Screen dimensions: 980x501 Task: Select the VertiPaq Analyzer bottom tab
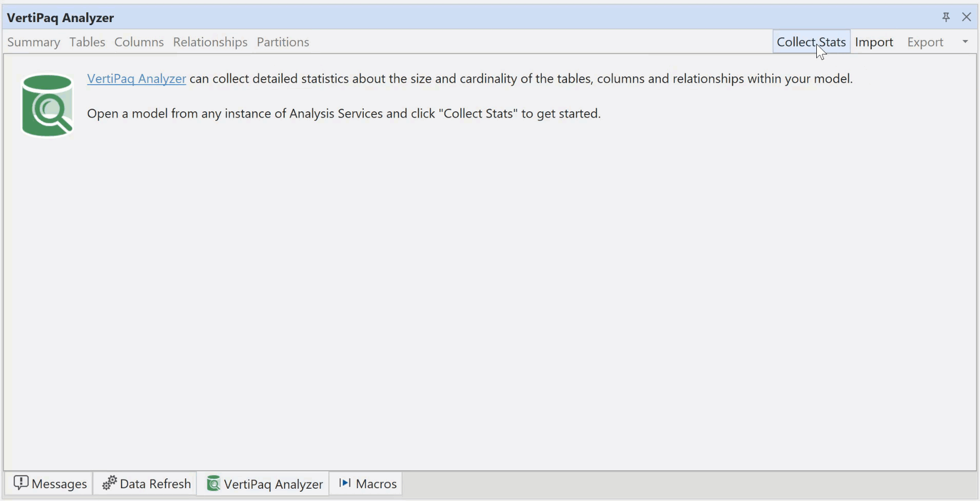[x=264, y=484]
